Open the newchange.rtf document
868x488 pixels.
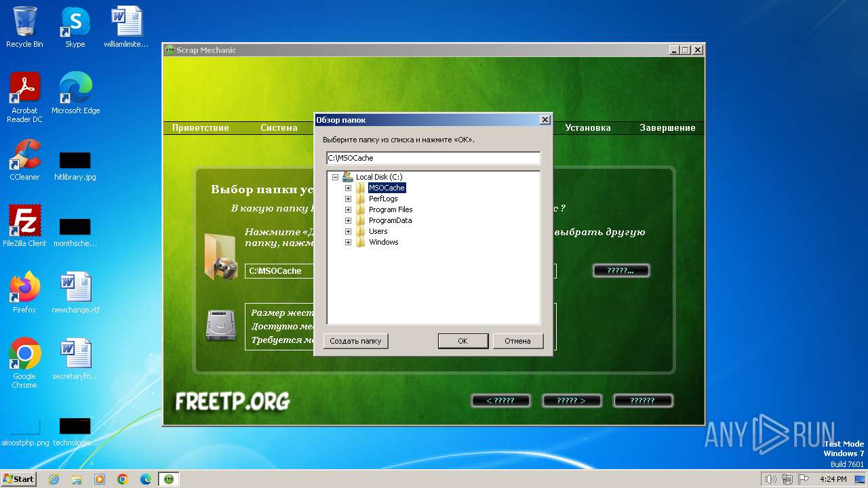pyautogui.click(x=75, y=293)
